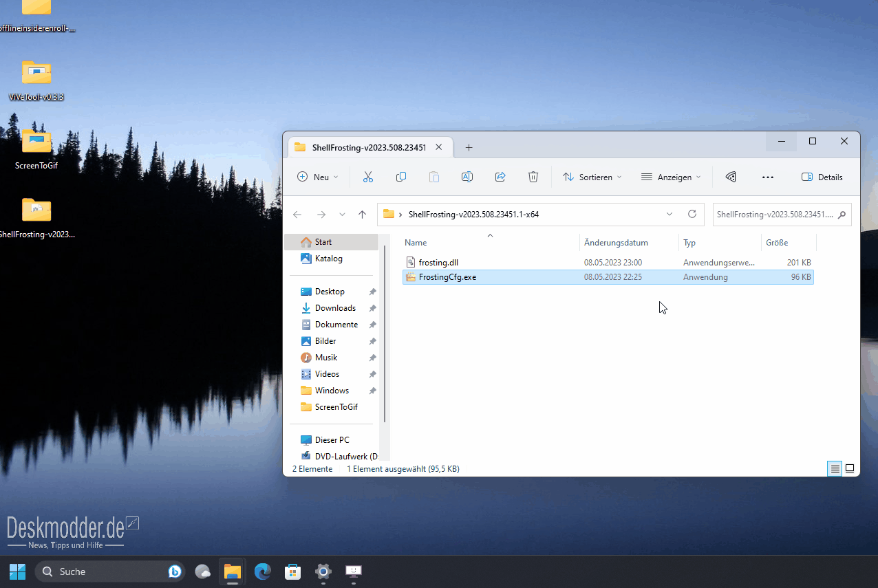Expand the Sortieren dropdown
The height and width of the screenshot is (588, 878).
tap(592, 177)
